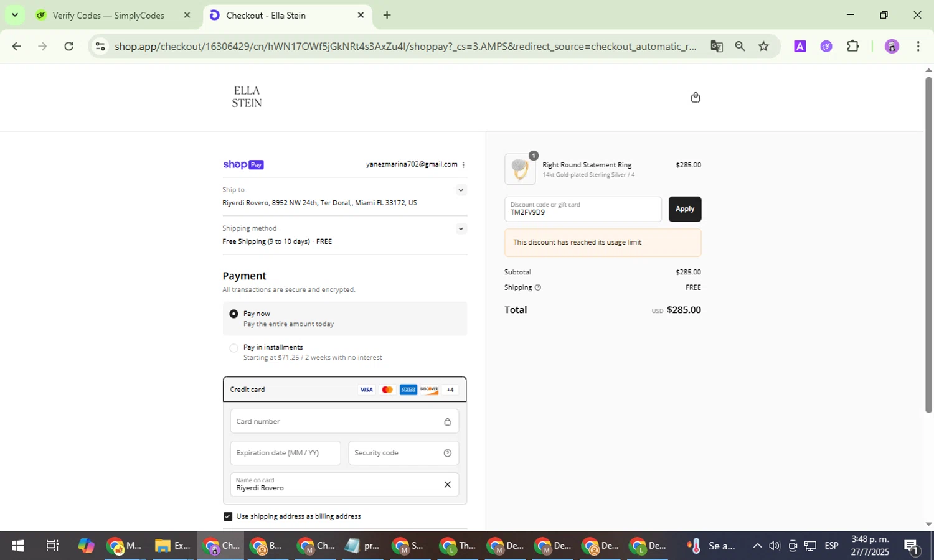934x560 pixels.
Task: Click the ESP language indicator
Action: [x=831, y=546]
